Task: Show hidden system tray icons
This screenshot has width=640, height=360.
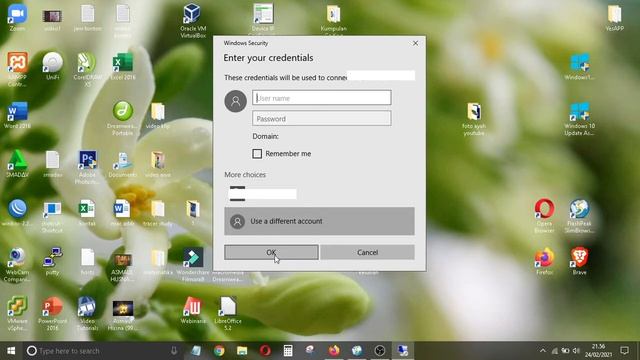Action: coord(542,351)
